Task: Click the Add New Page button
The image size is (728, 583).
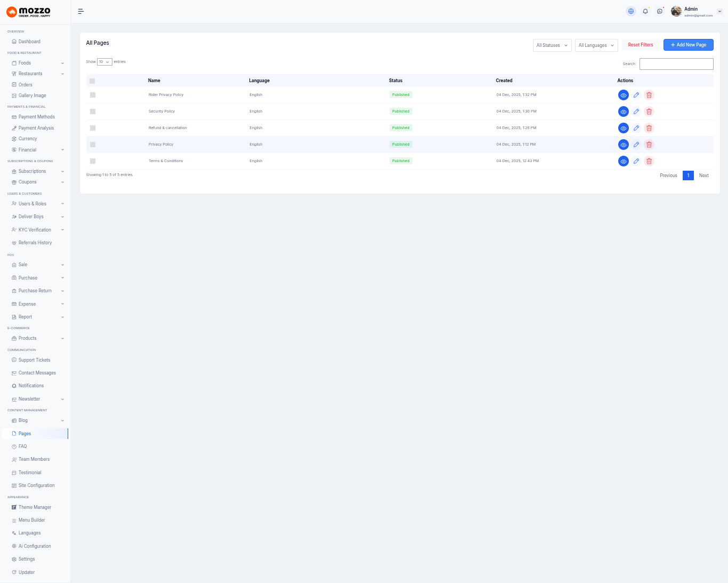Action: tap(688, 45)
